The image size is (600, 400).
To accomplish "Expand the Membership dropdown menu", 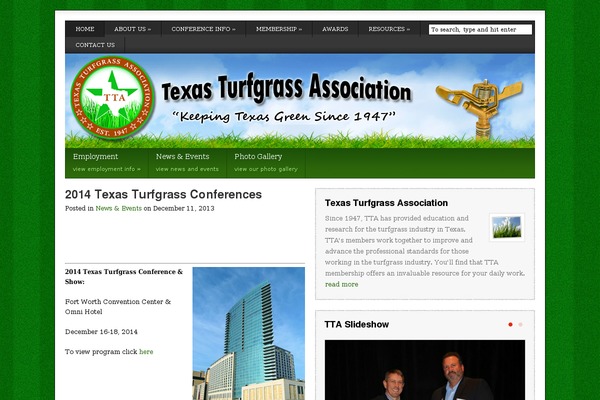I will [x=279, y=29].
